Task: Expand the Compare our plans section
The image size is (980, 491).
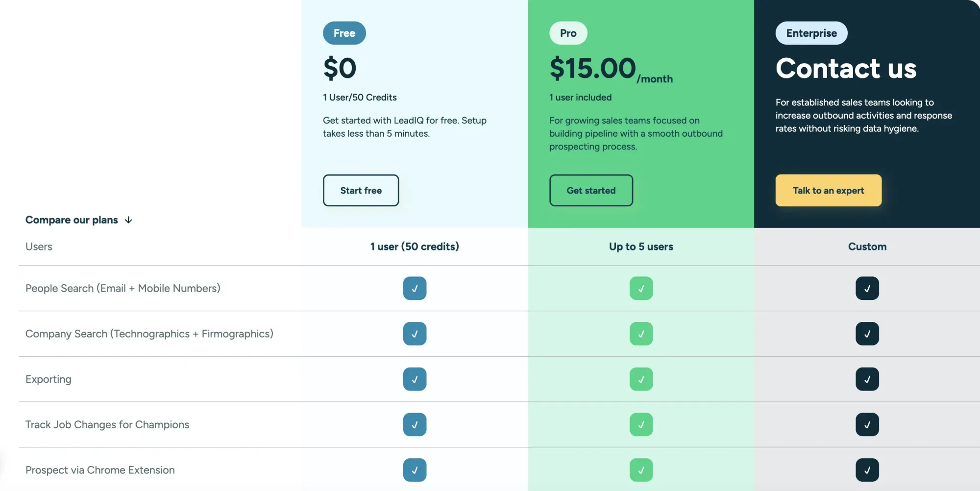Action: pos(79,220)
